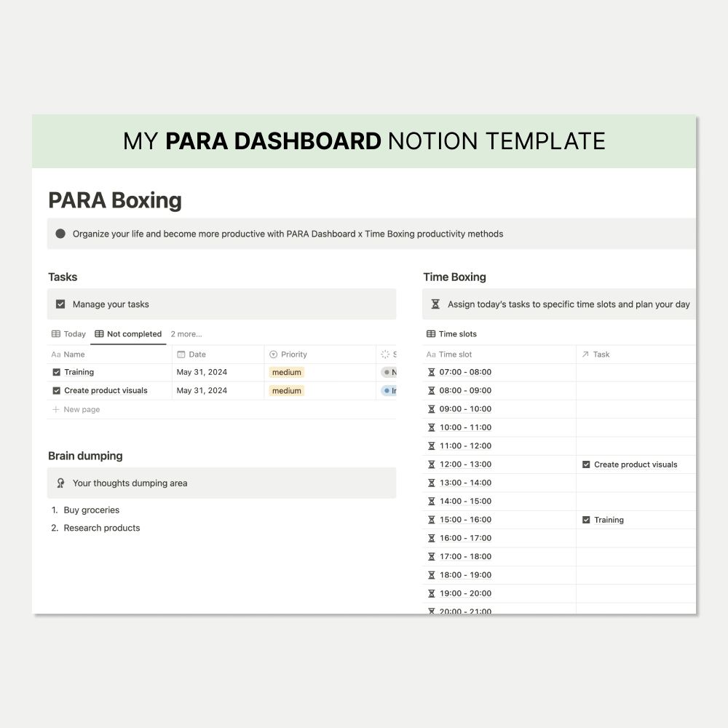The height and width of the screenshot is (728, 728).
Task: Click date cell of Create product visuals row
Action: pos(218,390)
